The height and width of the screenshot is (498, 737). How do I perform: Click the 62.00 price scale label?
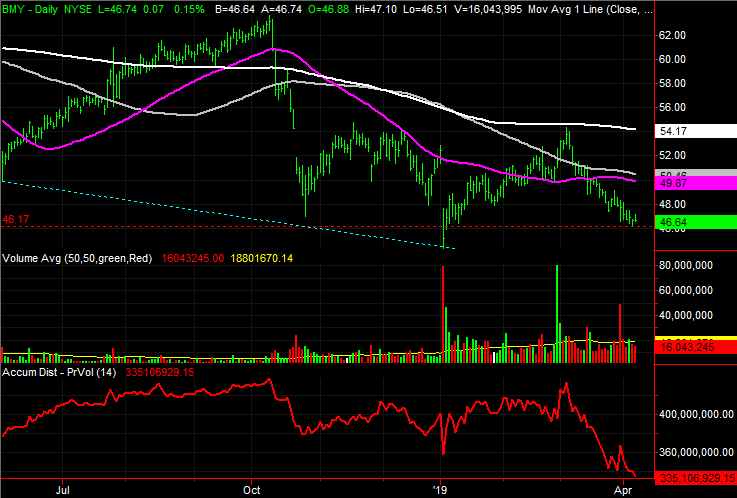pyautogui.click(x=673, y=35)
